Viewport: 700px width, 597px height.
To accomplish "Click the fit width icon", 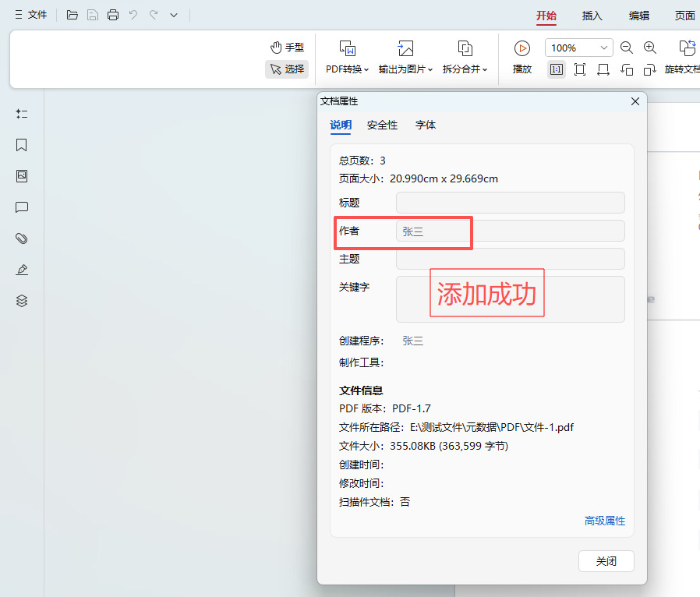I will (x=603, y=69).
